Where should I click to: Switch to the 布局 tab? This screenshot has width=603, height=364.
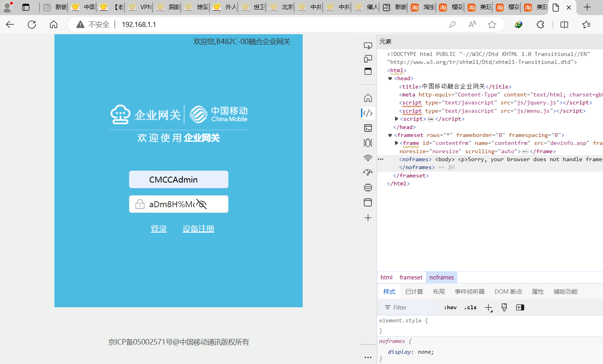point(439,292)
